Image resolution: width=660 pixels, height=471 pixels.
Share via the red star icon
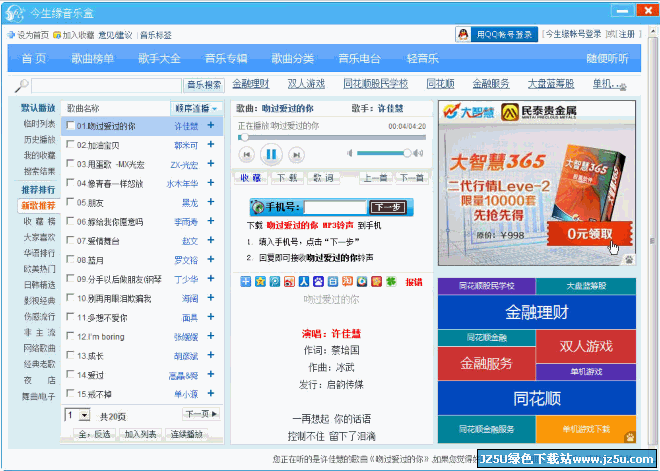click(376, 282)
